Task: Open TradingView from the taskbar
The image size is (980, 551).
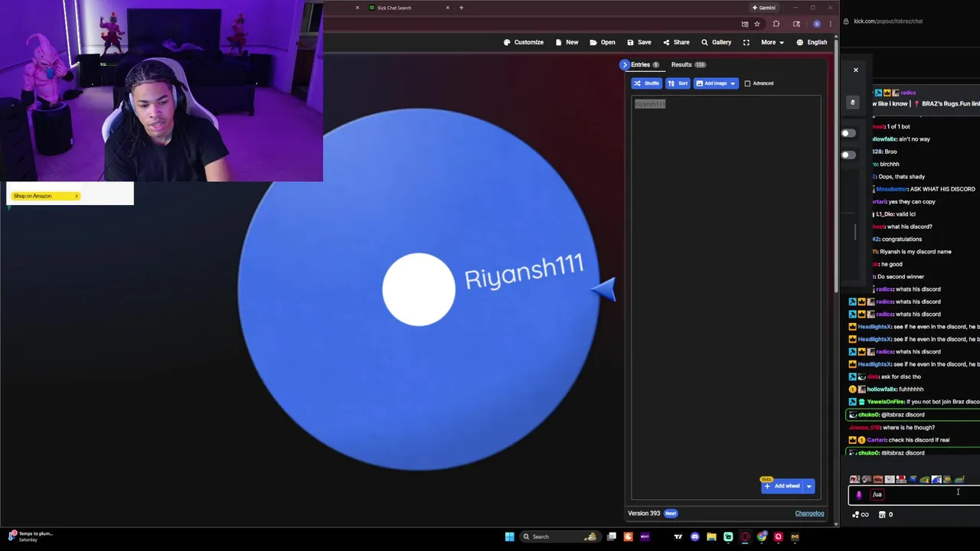Action: coord(678,536)
